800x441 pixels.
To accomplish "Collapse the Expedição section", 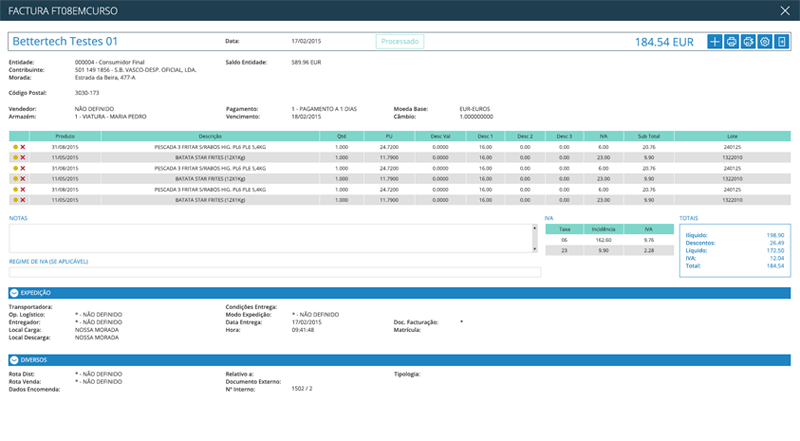I will coord(14,293).
